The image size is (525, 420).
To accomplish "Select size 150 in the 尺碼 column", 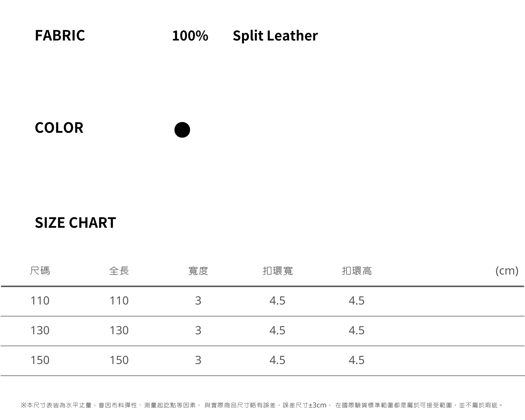I will click(x=40, y=360).
